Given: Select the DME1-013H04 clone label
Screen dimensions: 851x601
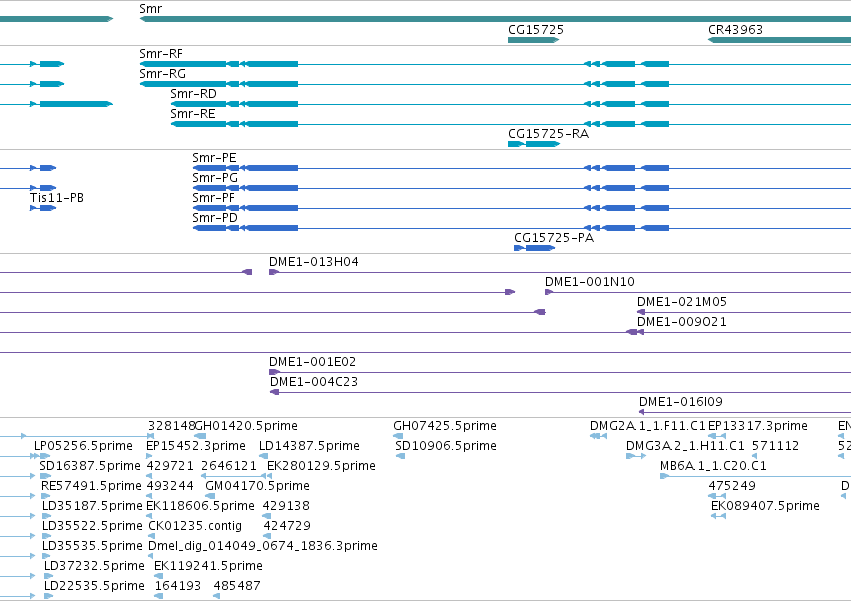Looking at the screenshot, I should pyautogui.click(x=314, y=262).
